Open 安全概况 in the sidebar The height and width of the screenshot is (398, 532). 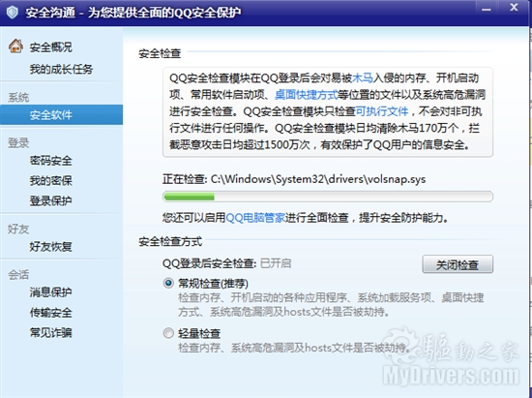click(51, 46)
